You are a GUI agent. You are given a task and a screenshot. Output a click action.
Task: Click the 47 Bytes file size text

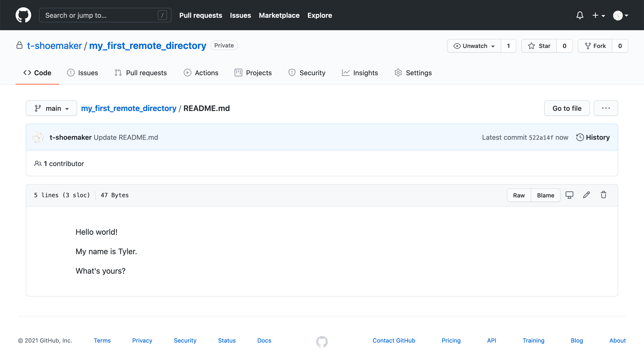point(115,195)
